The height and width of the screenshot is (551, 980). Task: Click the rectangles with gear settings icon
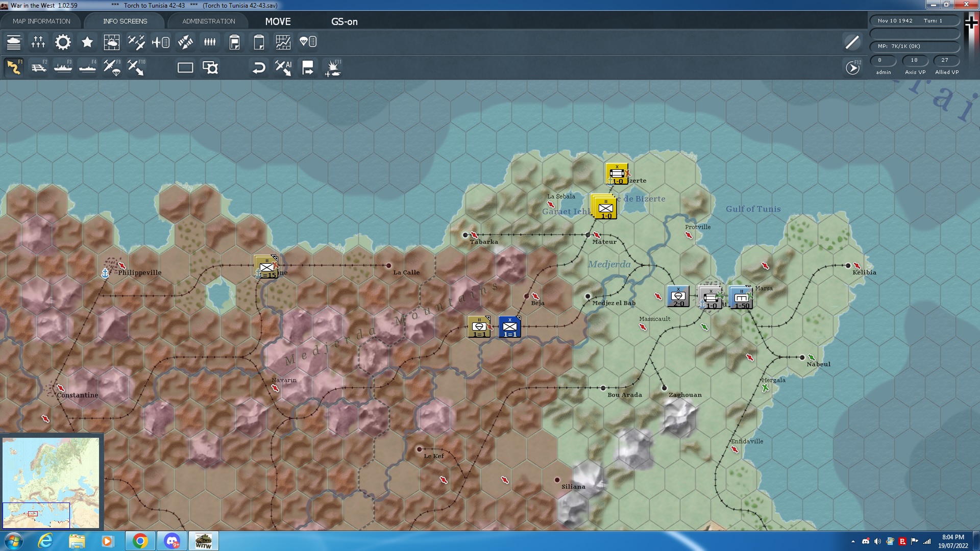point(210,67)
